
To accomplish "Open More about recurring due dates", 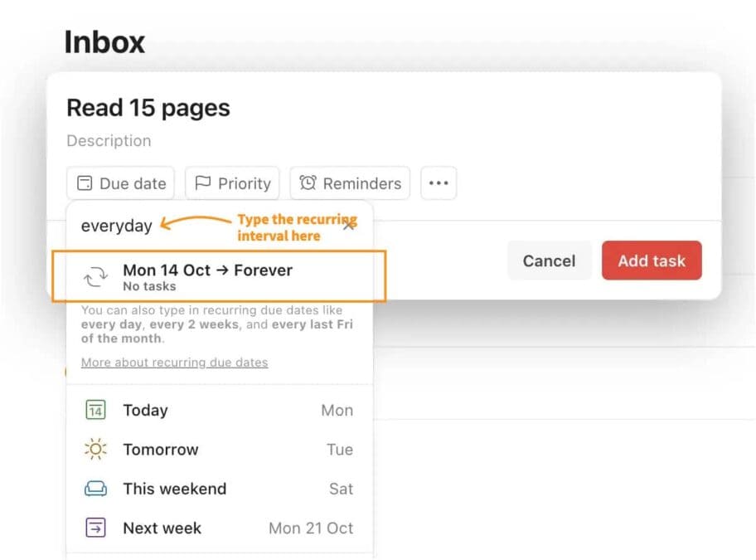I will (x=173, y=363).
